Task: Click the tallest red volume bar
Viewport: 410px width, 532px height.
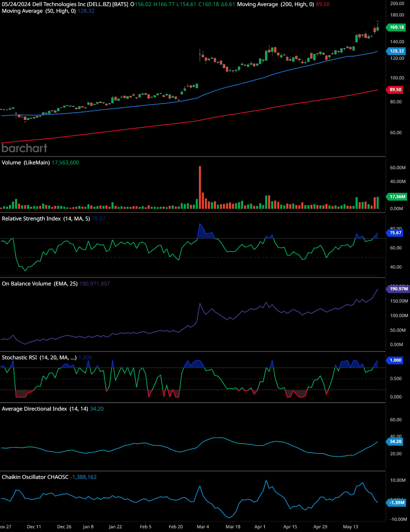Action: click(200, 187)
